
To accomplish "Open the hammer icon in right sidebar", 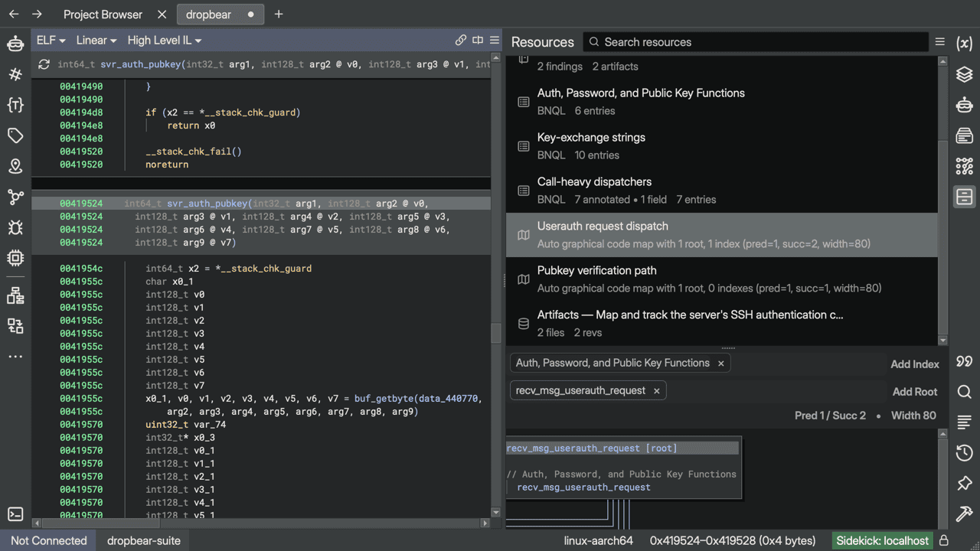I will [965, 514].
